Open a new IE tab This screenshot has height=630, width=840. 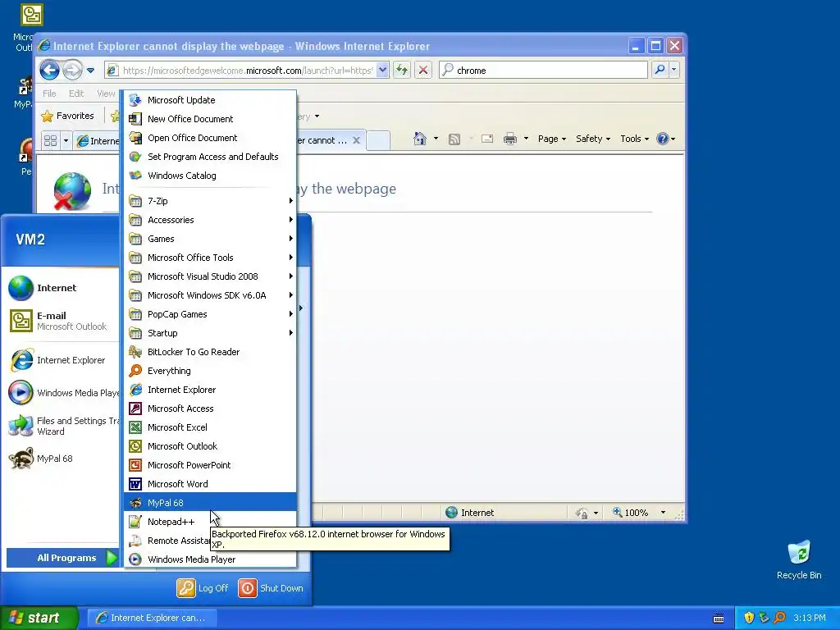coord(378,140)
